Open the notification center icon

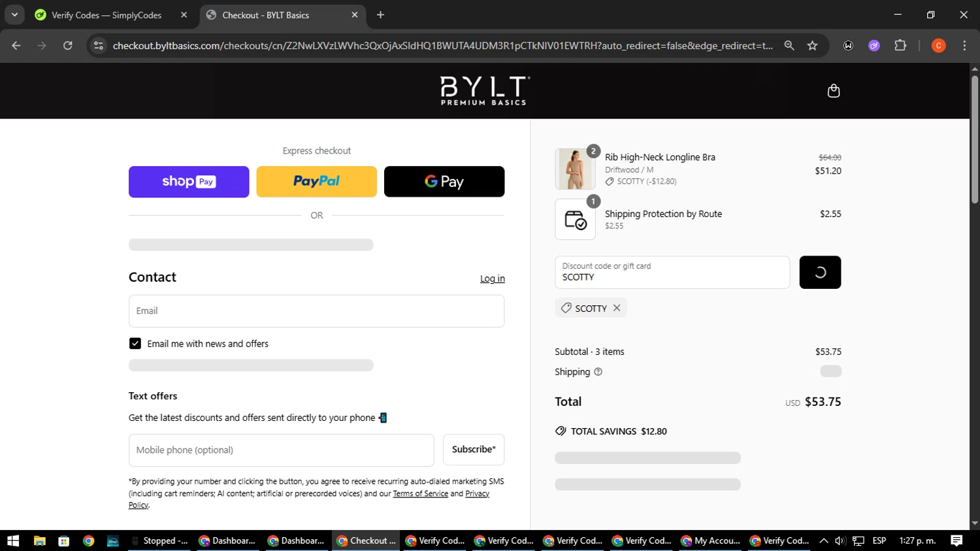956,541
